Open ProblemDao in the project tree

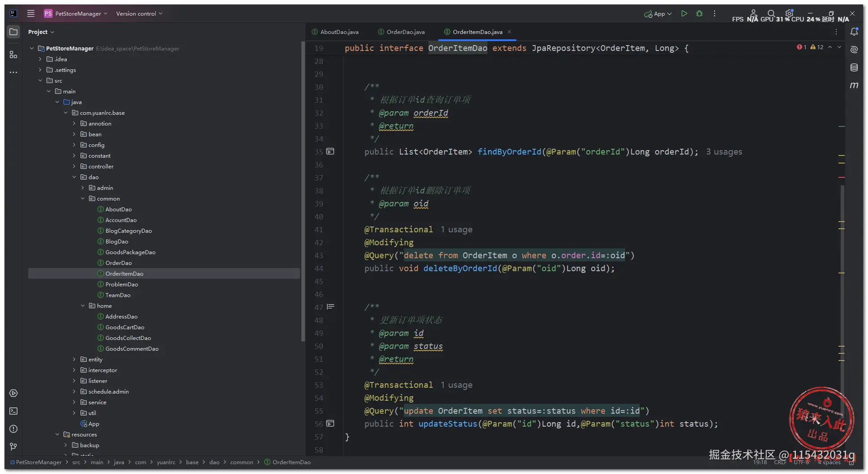(122, 284)
